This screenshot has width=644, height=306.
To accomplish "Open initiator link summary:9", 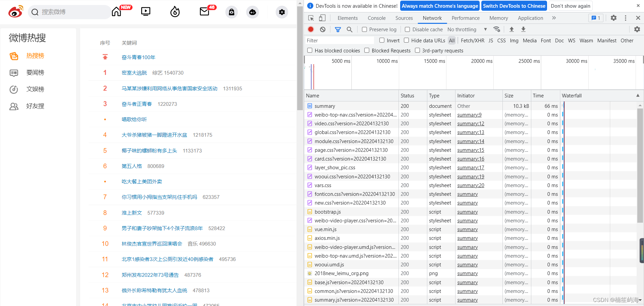I will pyautogui.click(x=469, y=115).
